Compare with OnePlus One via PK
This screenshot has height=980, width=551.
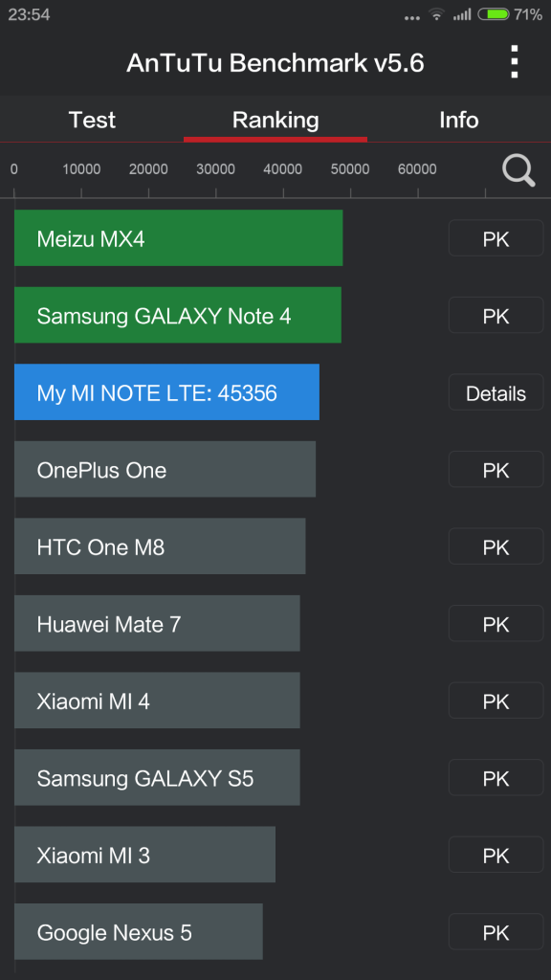click(x=496, y=469)
